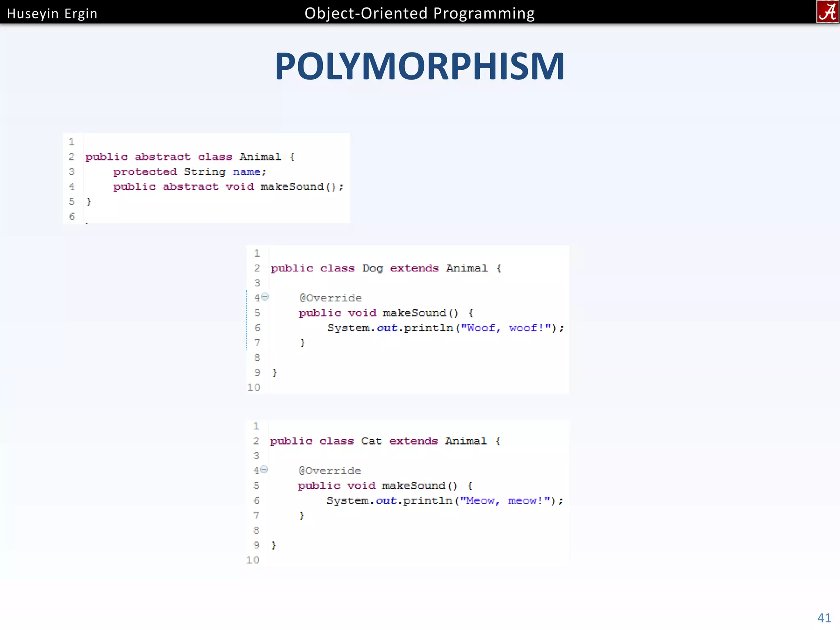The height and width of the screenshot is (630, 840).
Task: Click @Override annotation in Dog class
Action: [331, 298]
